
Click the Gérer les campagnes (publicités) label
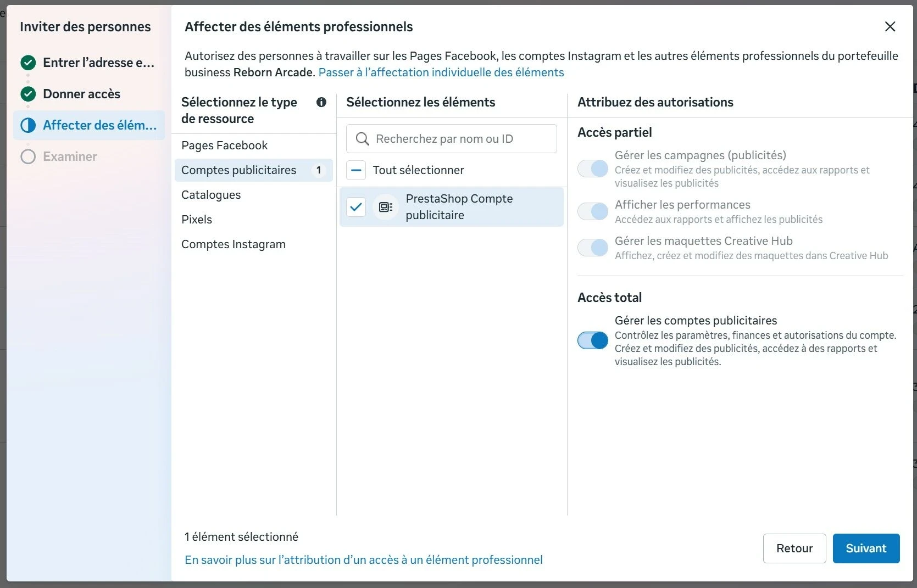(x=700, y=155)
